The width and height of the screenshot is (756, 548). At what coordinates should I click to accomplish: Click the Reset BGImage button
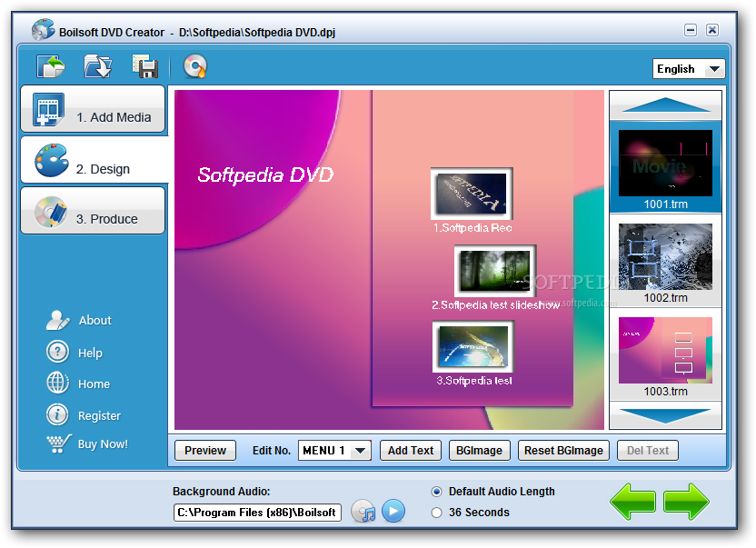coord(563,451)
